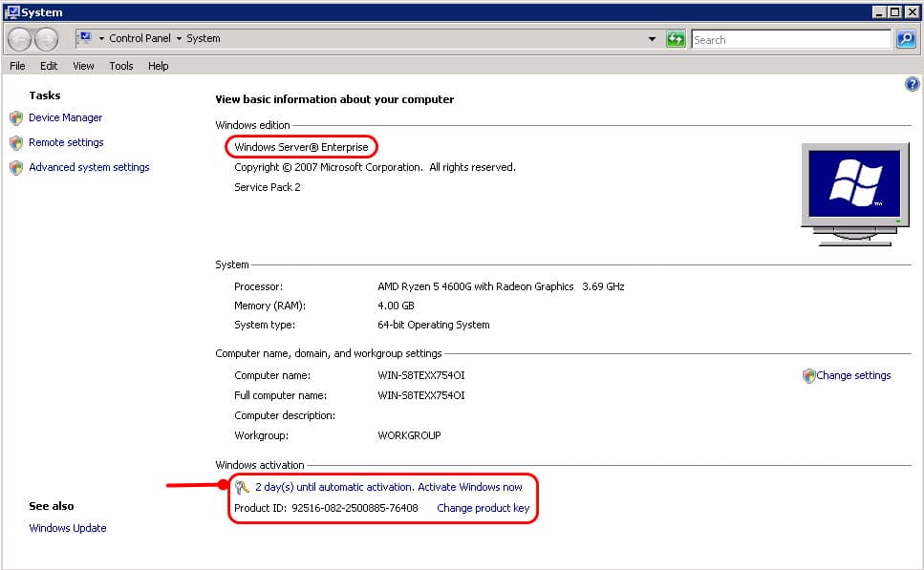Click the 64-bit Operating System value
This screenshot has height=570, width=924.
[x=434, y=325]
